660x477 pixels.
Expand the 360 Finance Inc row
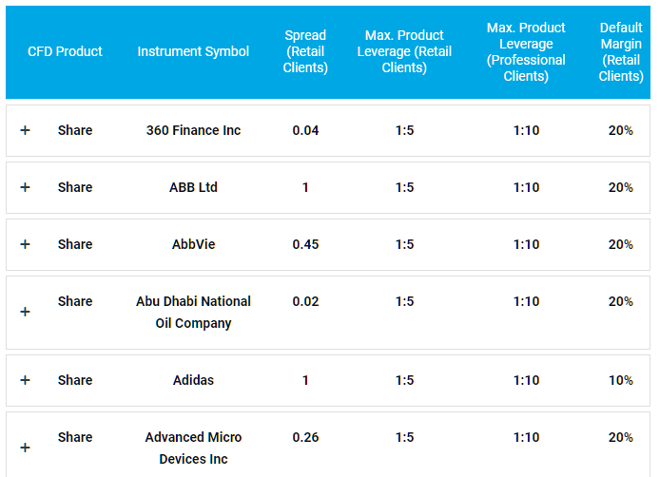coord(25,130)
